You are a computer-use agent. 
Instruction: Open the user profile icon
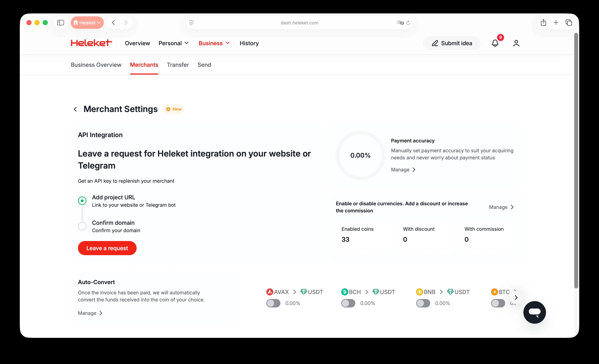coord(516,43)
